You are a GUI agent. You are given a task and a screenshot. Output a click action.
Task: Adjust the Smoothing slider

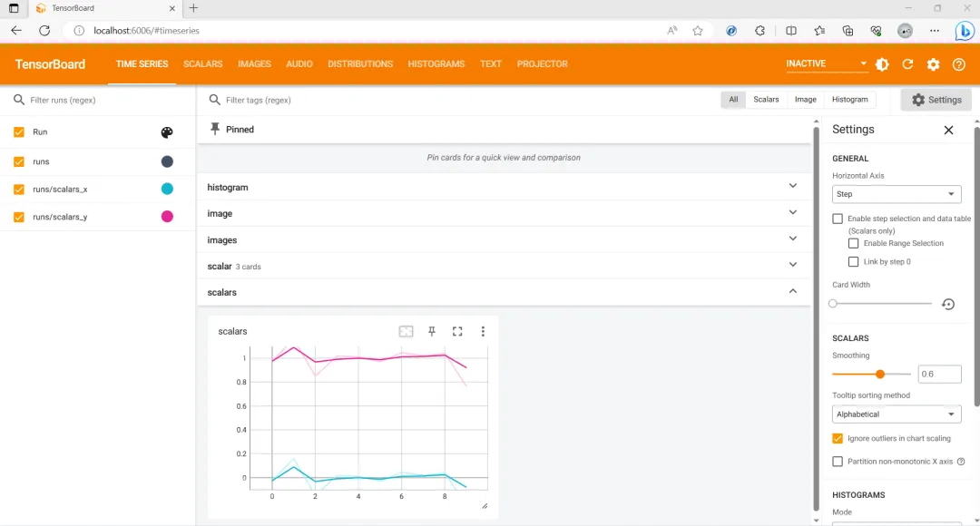coord(878,374)
